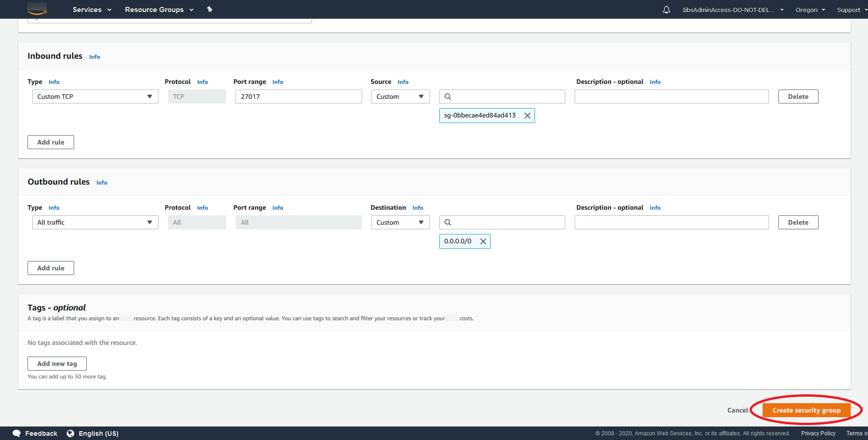Expand the inbound Type Custom TCP dropdown
Viewport: 868px width, 440px height.
95,96
